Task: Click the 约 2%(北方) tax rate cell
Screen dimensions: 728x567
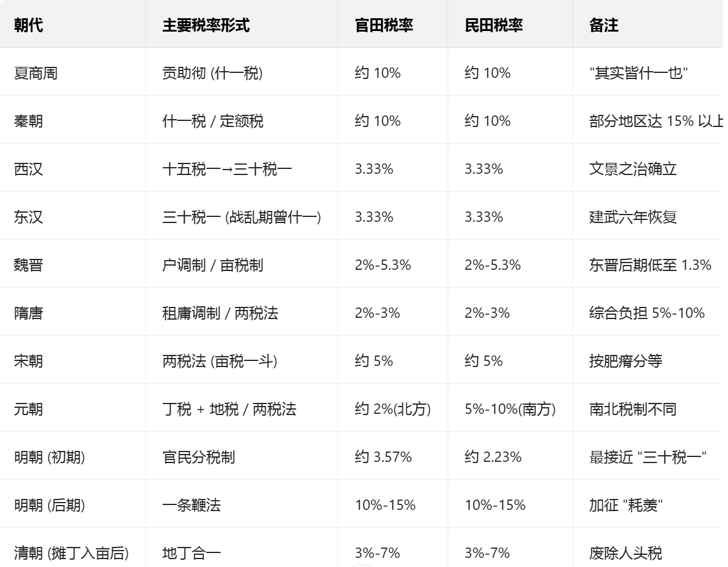Action: pos(393,409)
